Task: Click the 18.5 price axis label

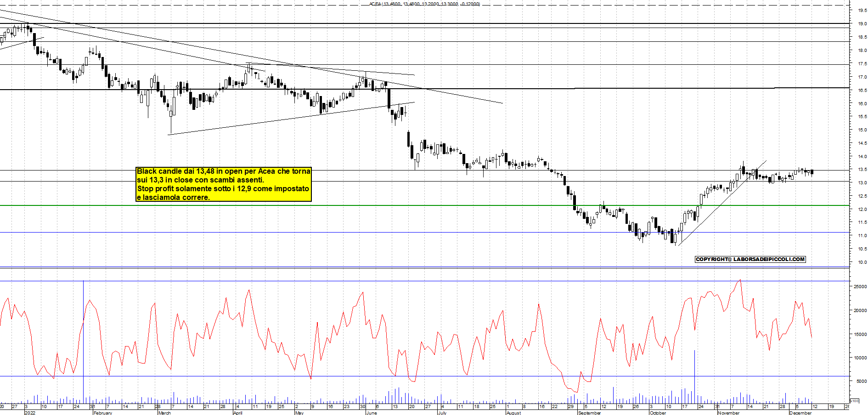Action: (862, 37)
